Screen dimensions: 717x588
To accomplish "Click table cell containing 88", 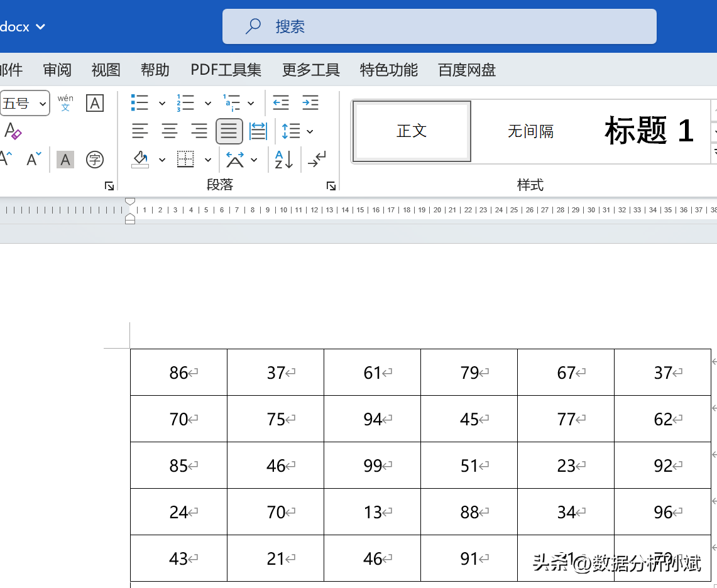I will [469, 512].
